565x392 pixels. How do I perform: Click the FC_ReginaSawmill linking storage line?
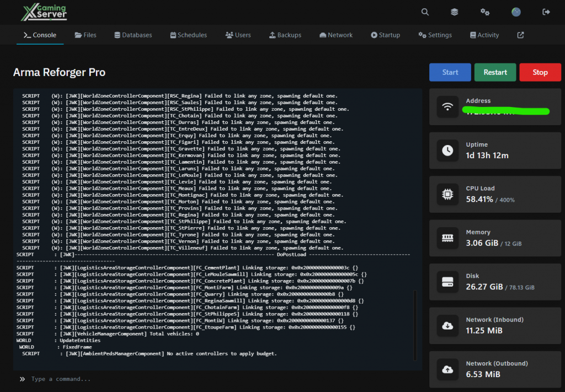(x=190, y=300)
